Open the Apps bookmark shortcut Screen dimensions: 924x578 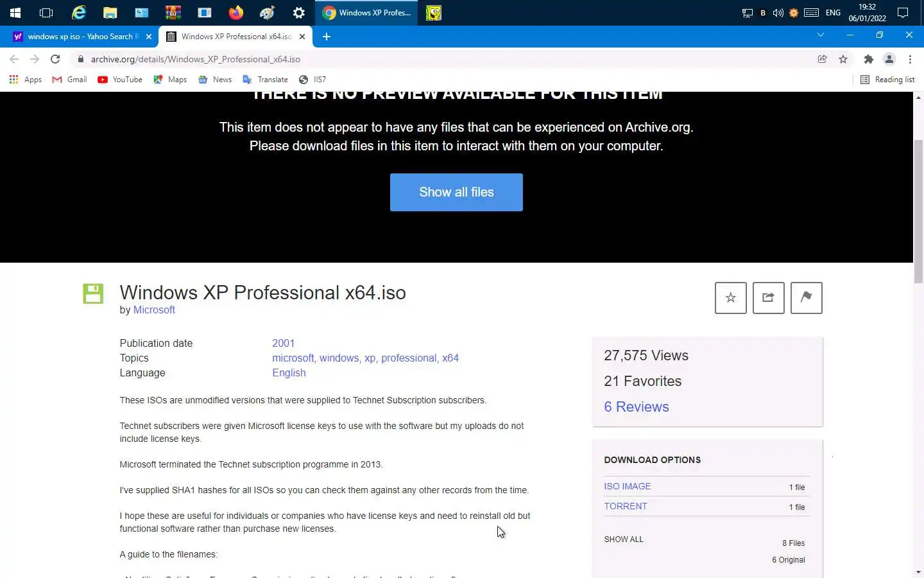click(x=26, y=80)
